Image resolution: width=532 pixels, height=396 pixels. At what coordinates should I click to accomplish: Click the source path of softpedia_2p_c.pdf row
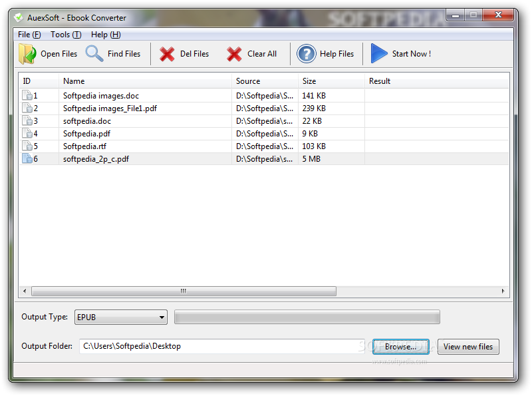point(264,159)
